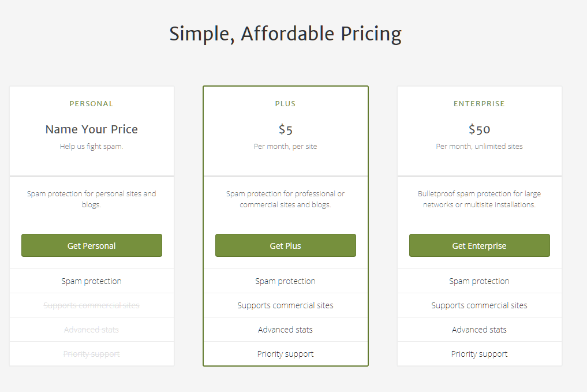Click the Get Enterprise button
This screenshot has height=392, width=587.
480,245
